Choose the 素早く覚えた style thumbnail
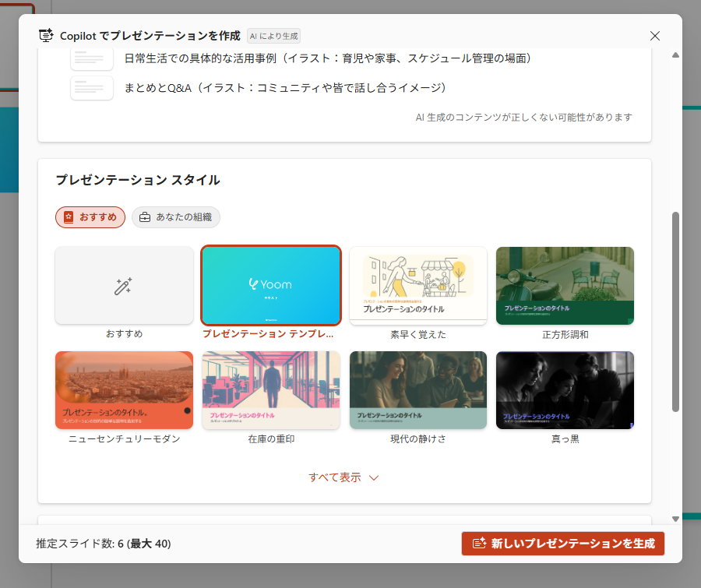The image size is (701, 588). tap(418, 286)
